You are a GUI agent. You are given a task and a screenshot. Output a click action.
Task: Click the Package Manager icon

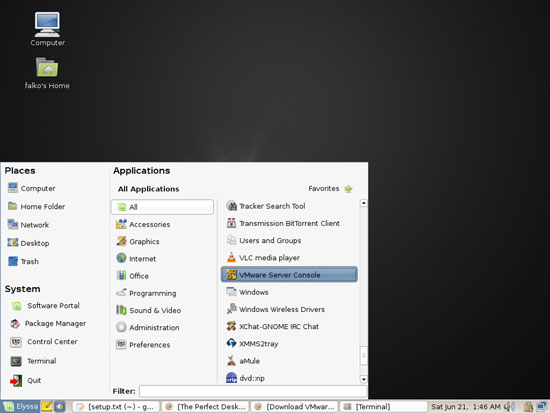tap(15, 324)
